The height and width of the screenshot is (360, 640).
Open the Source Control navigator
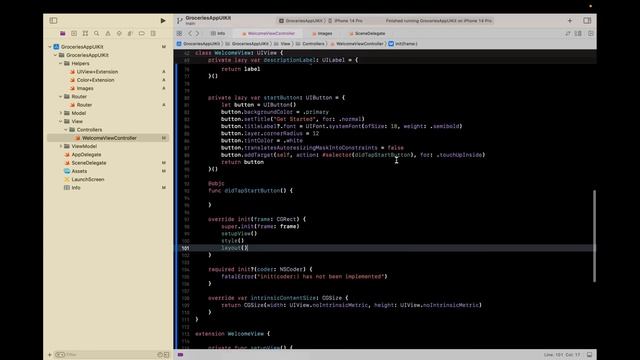coord(74,33)
